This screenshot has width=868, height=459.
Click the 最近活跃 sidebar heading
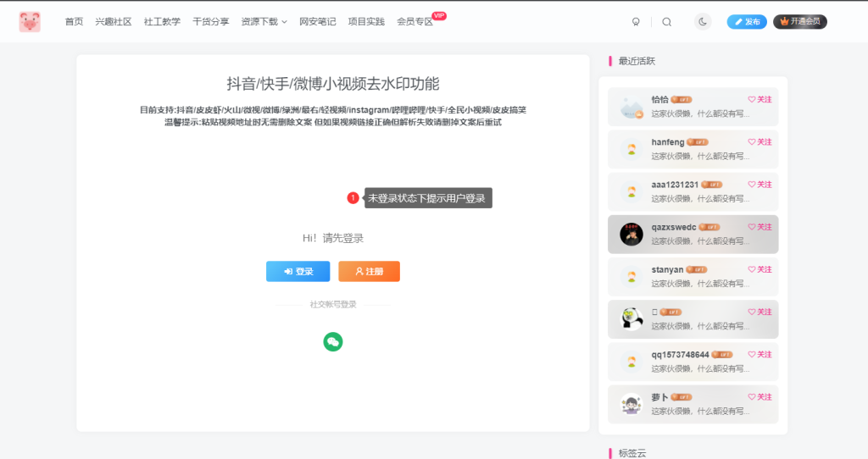637,61
